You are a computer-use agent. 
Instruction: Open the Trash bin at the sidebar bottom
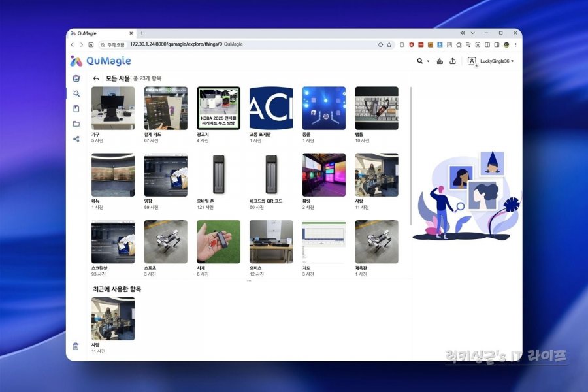75,346
